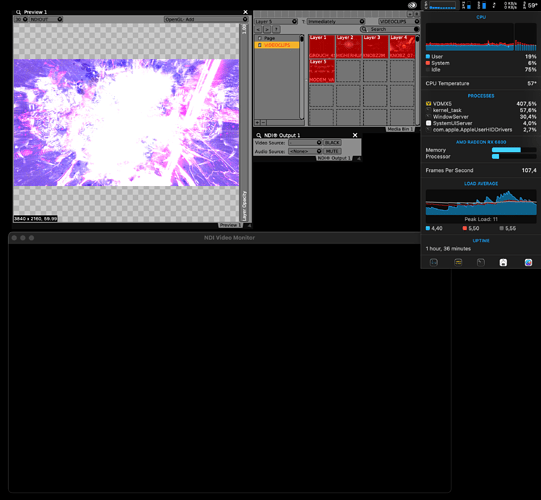Click the search magnifier in media bin

coord(364,29)
